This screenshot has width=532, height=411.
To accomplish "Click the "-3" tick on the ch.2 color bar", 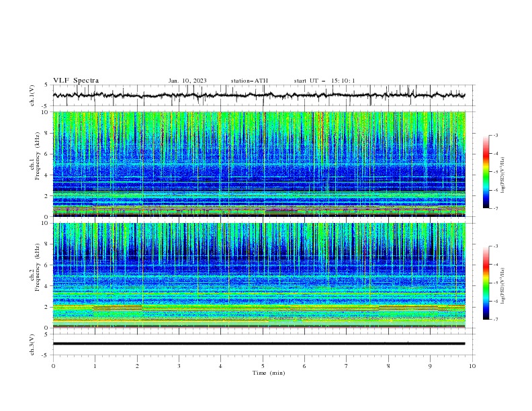I will [496, 246].
